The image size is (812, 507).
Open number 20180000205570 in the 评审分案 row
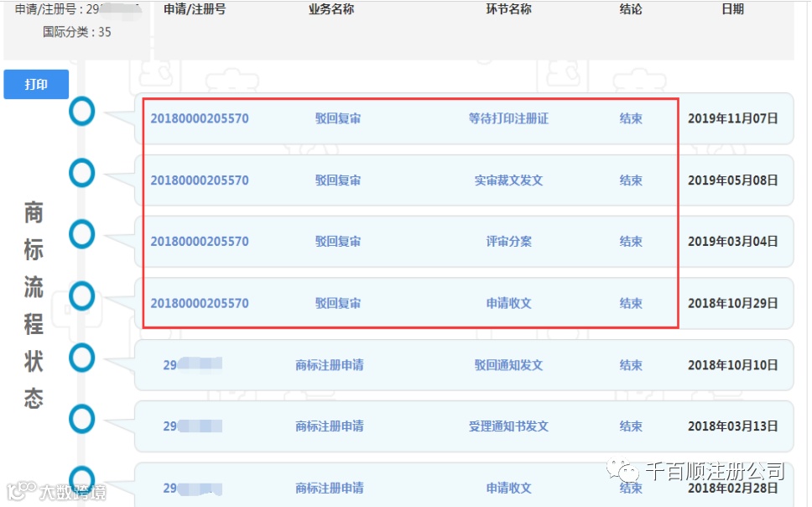(200, 242)
